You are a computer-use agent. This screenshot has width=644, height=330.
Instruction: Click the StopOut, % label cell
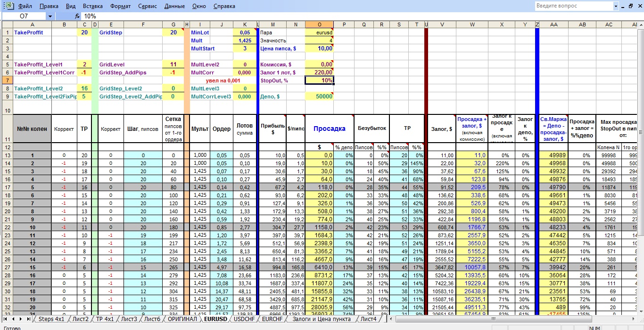click(273, 80)
